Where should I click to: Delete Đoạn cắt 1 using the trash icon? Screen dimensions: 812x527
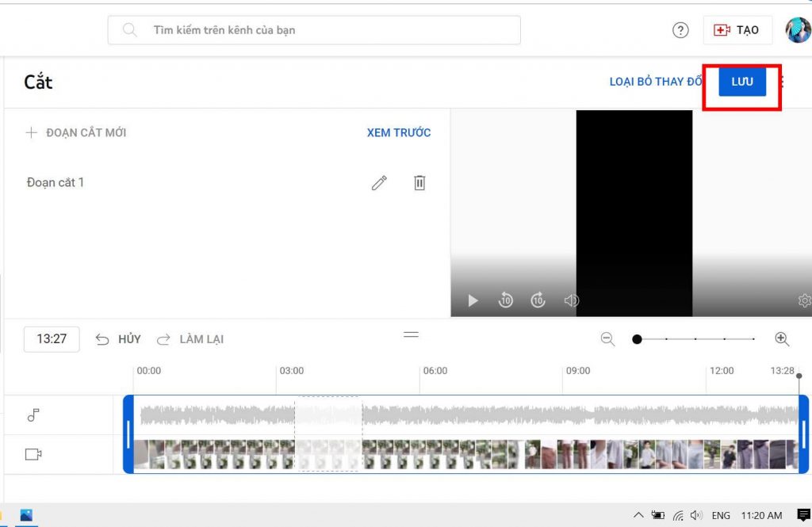click(419, 182)
